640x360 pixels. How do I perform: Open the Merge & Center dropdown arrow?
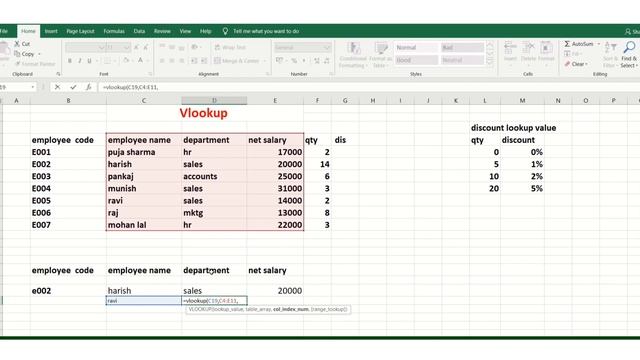[265, 61]
